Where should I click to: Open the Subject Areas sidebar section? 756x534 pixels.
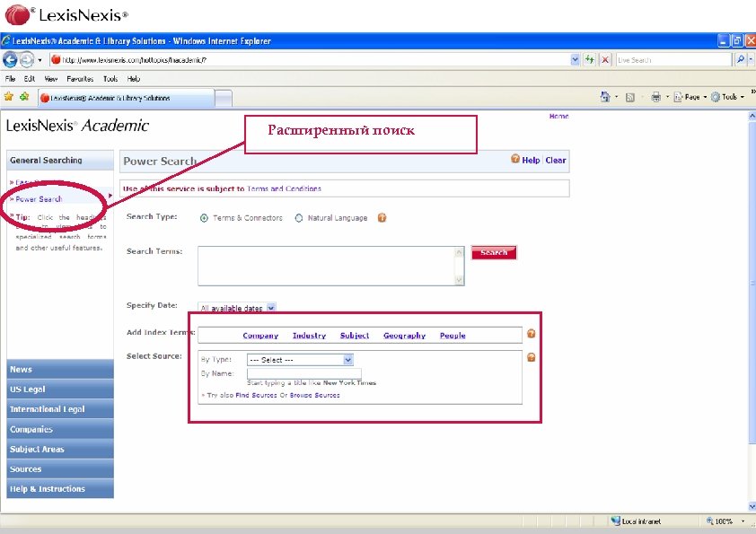(60, 449)
